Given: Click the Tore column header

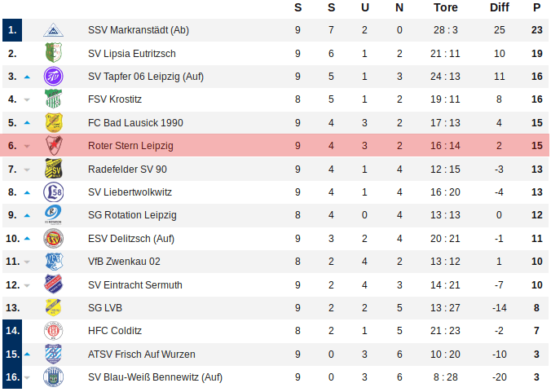Looking at the screenshot, I should point(446,7).
